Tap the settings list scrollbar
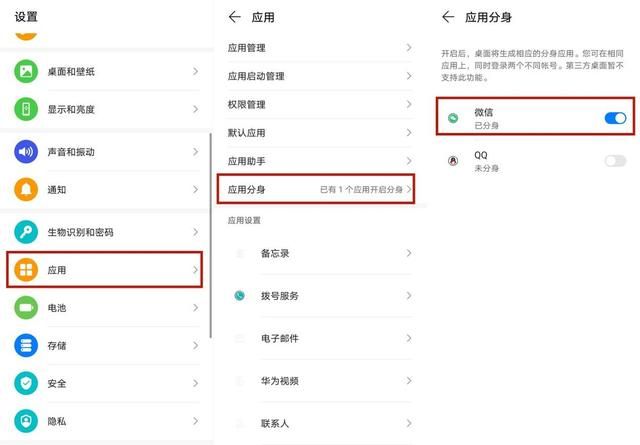 point(210,235)
